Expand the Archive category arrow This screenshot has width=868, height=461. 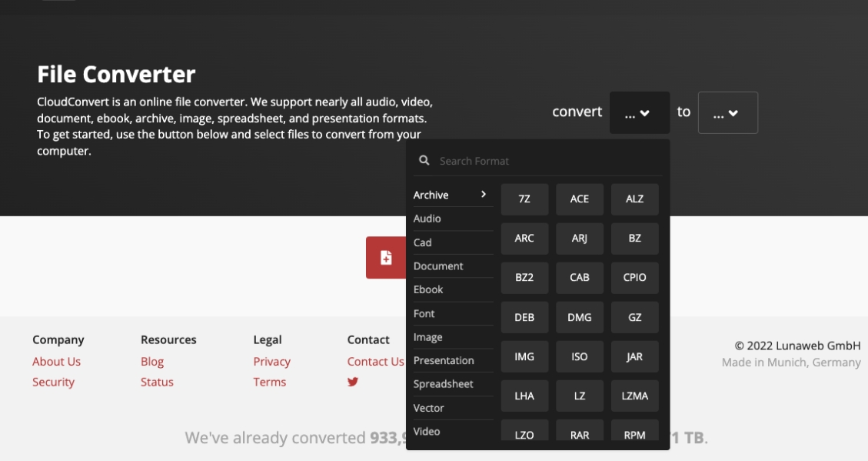484,194
